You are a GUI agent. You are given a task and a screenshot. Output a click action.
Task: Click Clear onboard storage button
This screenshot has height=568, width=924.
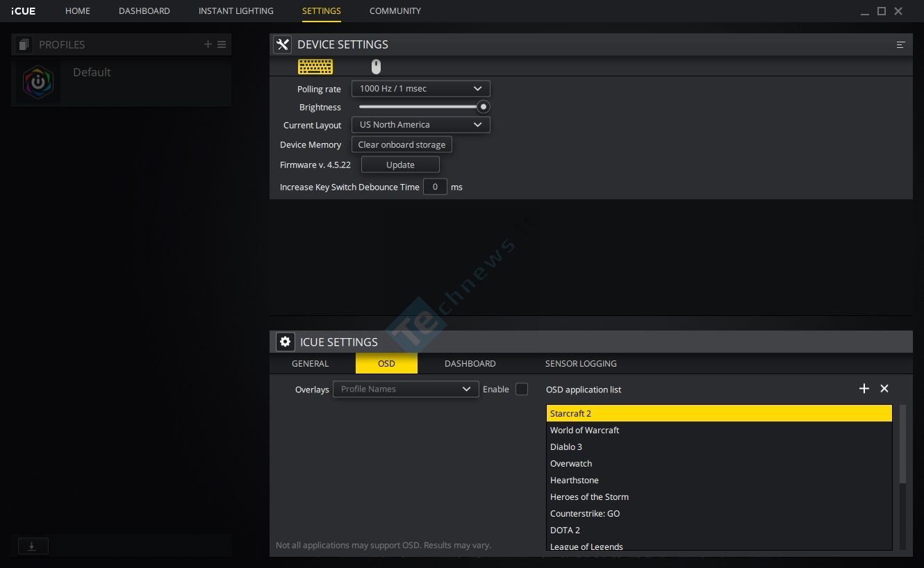402,144
